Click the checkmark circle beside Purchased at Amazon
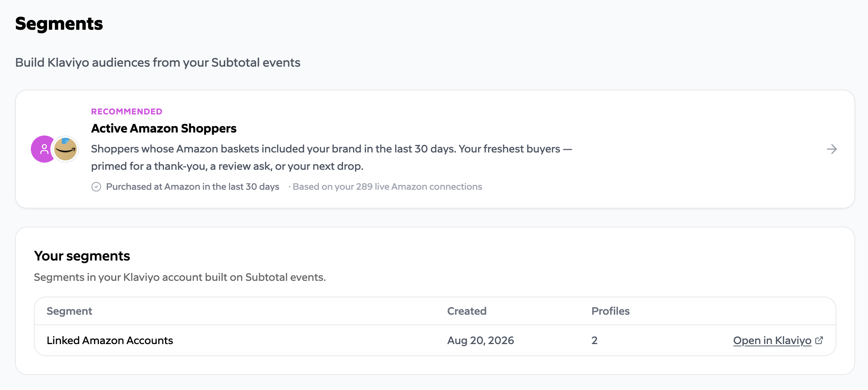The width and height of the screenshot is (868, 390). coord(96,187)
